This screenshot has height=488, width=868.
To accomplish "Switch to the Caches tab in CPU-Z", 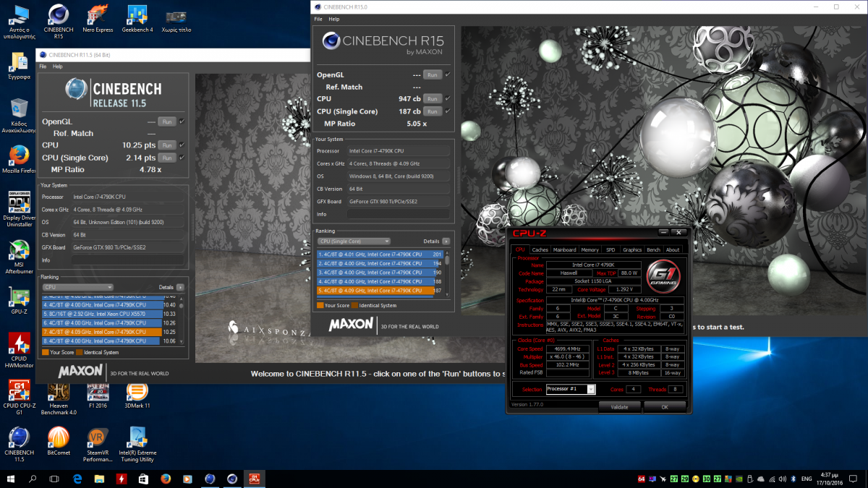I will [x=540, y=249].
